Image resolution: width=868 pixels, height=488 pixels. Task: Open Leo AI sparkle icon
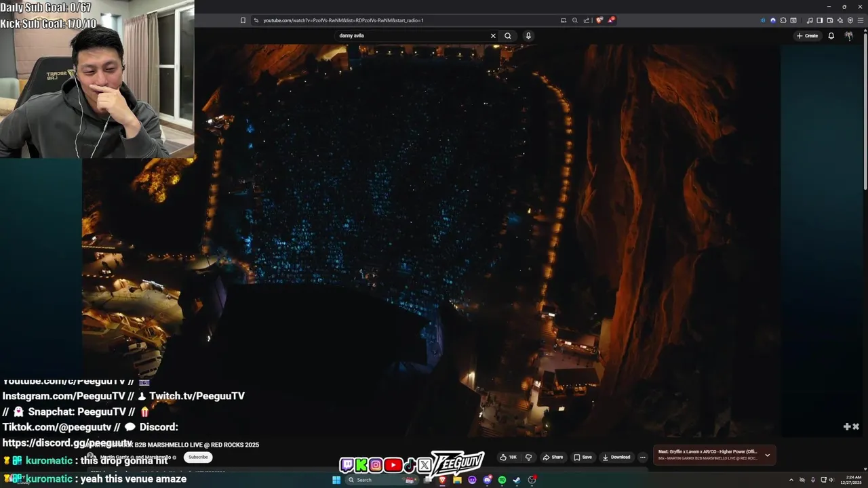(x=840, y=20)
